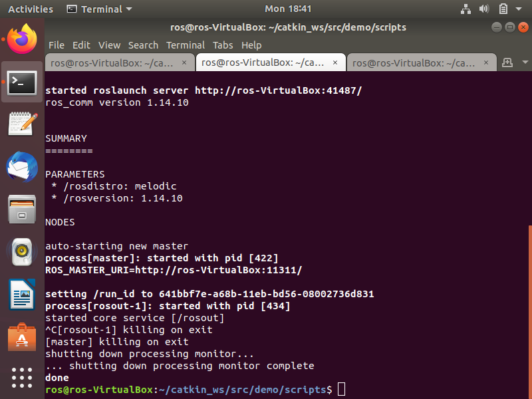Switch to the third terminal tab
Image resolution: width=532 pixels, height=399 pixels.
coord(422,63)
